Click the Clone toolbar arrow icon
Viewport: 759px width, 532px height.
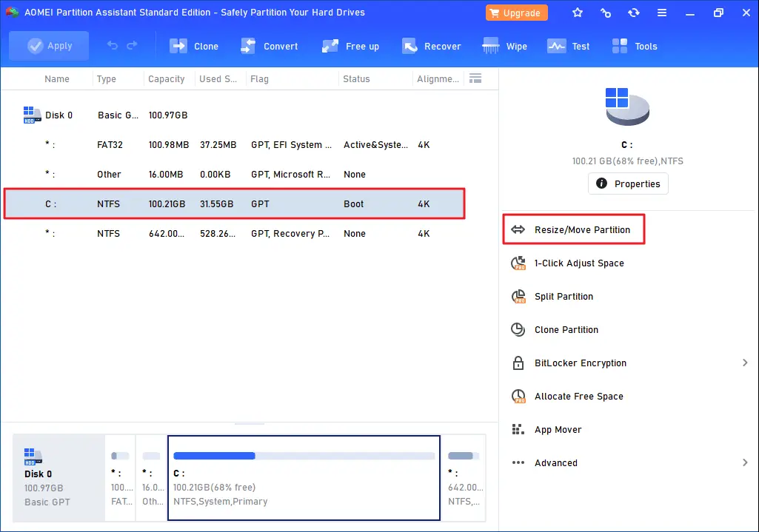pyautogui.click(x=178, y=46)
